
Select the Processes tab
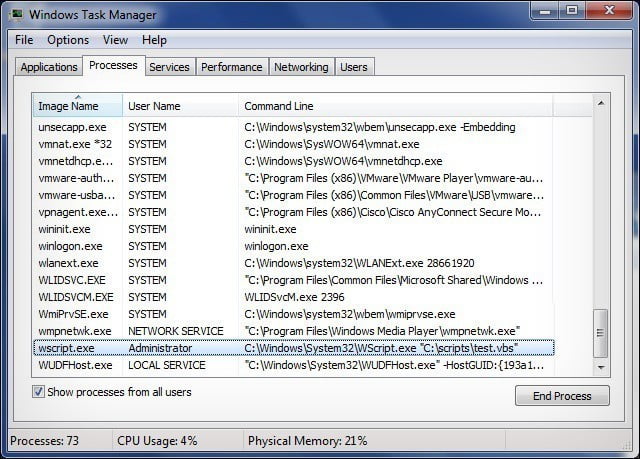coord(113,65)
